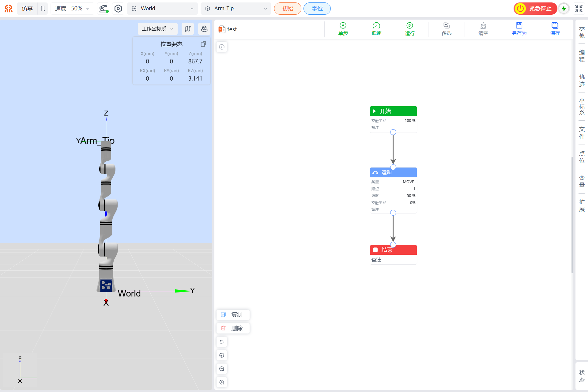Click the copy pose icon in position panel
Image resolution: width=588 pixels, height=392 pixels.
(x=203, y=44)
